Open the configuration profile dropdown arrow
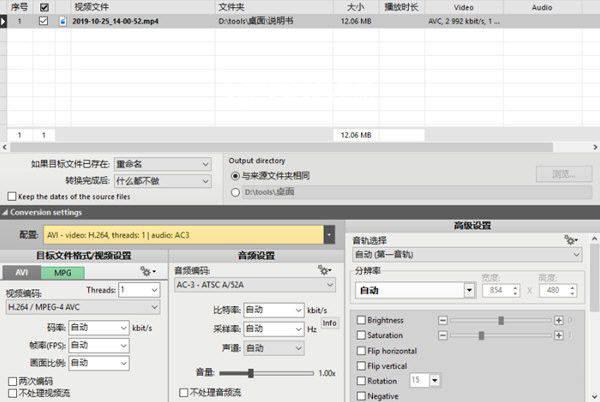 click(x=329, y=235)
